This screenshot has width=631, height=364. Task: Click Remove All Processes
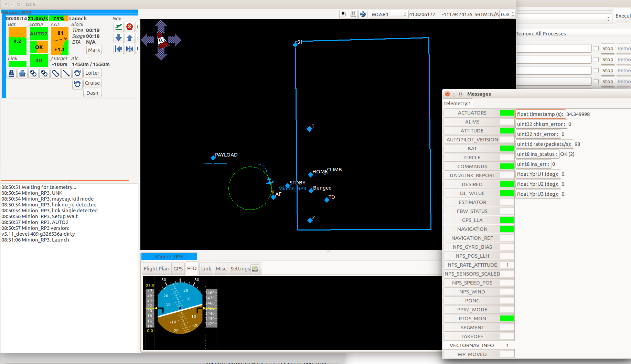(541, 34)
